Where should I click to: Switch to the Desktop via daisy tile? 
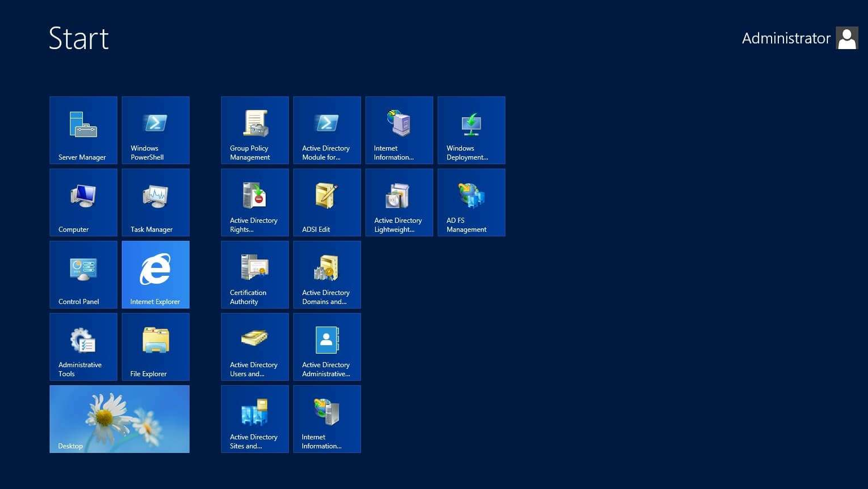pyautogui.click(x=120, y=419)
